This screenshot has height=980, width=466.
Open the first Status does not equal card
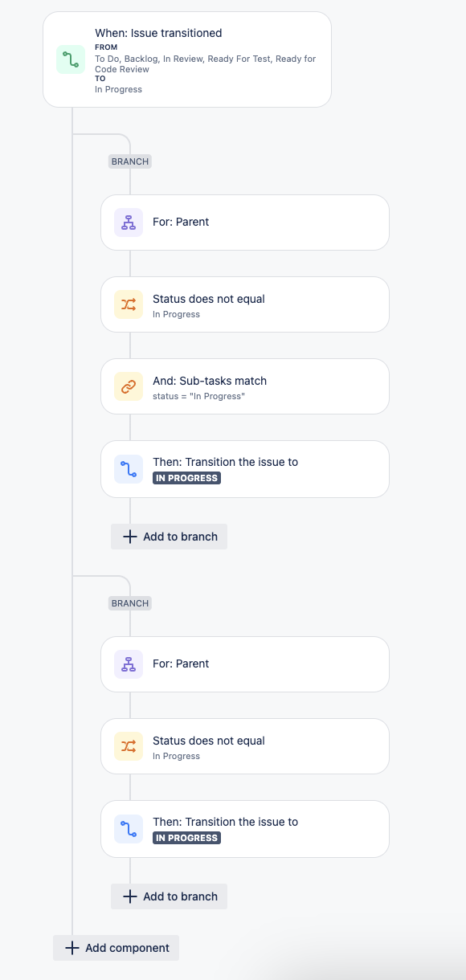tap(244, 304)
